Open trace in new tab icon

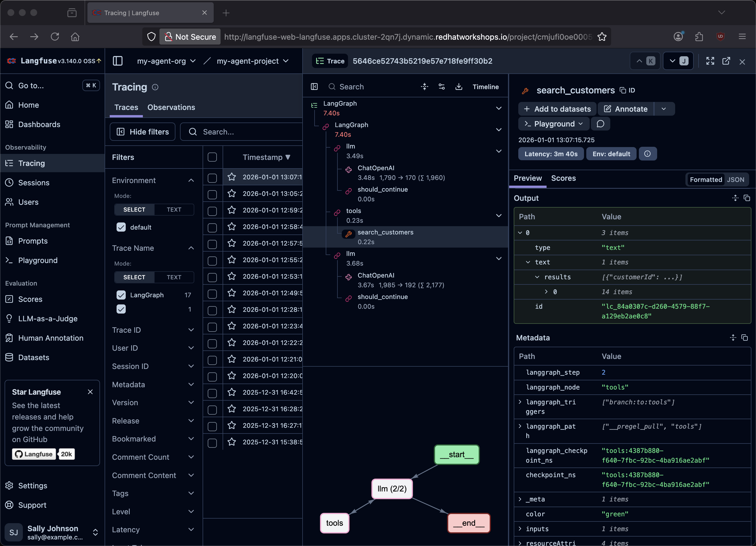[726, 61]
